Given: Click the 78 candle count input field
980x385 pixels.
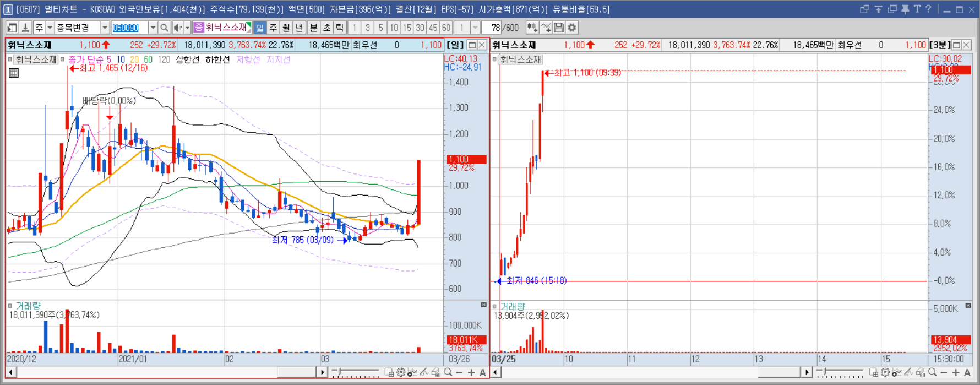Looking at the screenshot, I should 491,28.
